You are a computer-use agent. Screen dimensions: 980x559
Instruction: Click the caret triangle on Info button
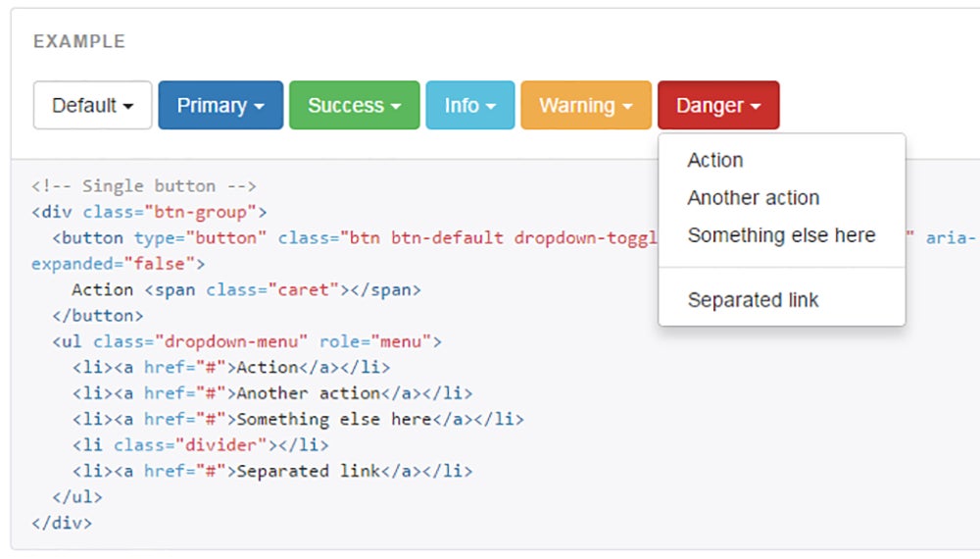tap(491, 107)
